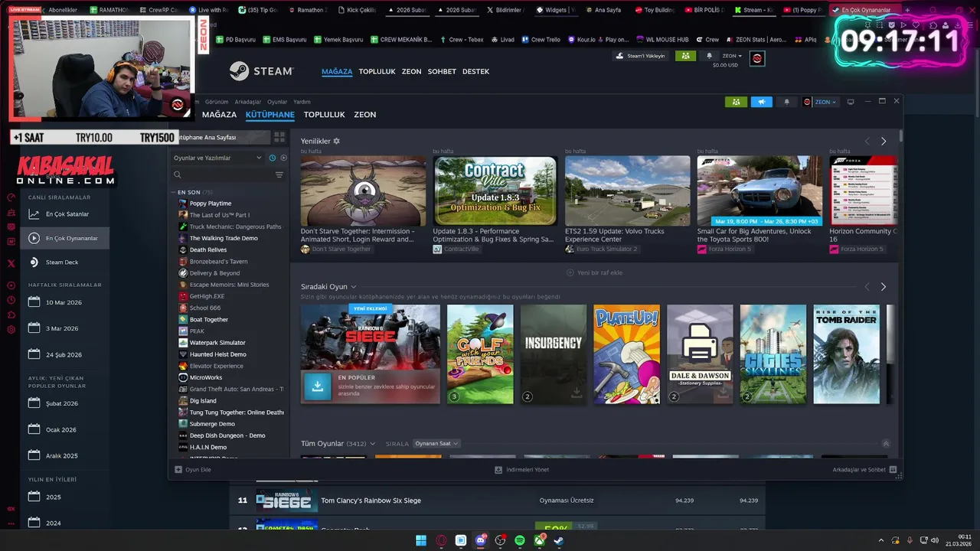Open Cities Skylines game cover
The height and width of the screenshot is (551, 980).
click(x=773, y=354)
